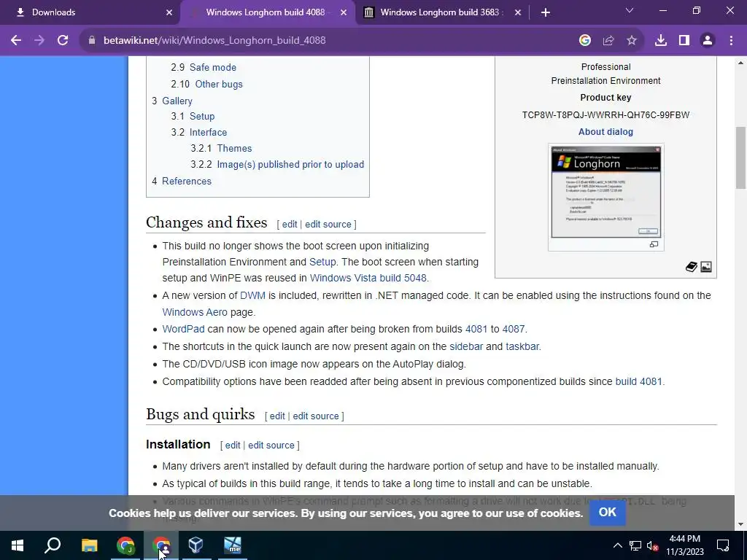Open the Windows Start menu
Image resolution: width=747 pixels, height=560 pixels.
18,545
